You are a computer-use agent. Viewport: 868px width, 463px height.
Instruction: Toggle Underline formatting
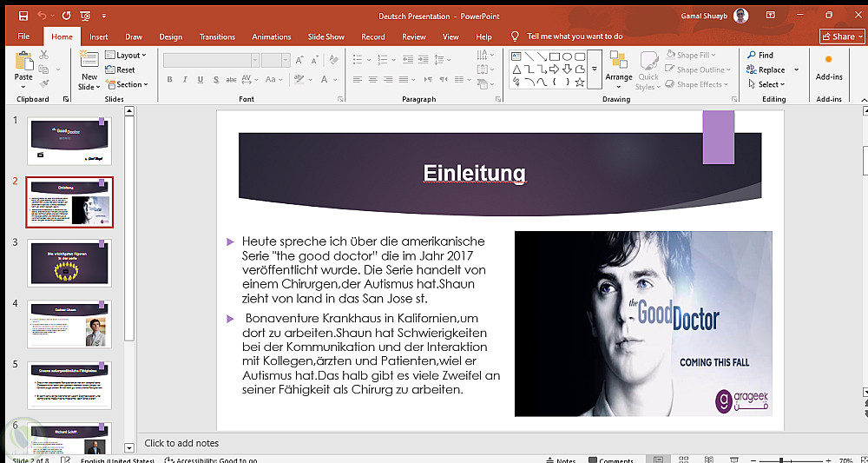(201, 79)
